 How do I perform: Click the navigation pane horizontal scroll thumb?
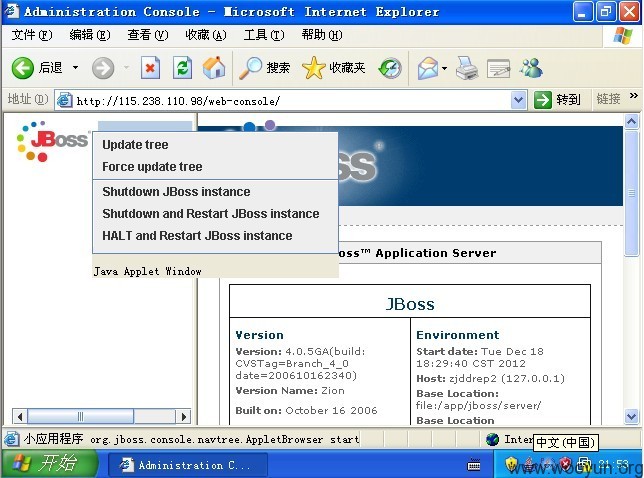[80, 416]
